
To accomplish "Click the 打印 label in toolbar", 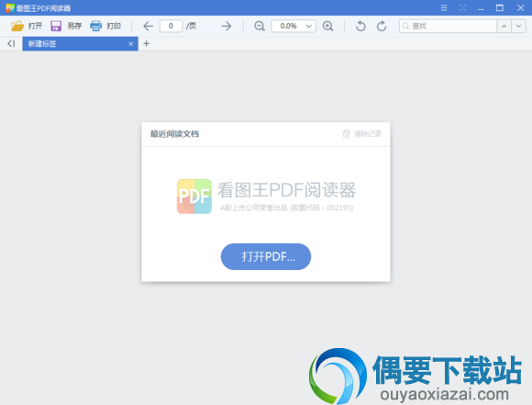I will (114, 26).
